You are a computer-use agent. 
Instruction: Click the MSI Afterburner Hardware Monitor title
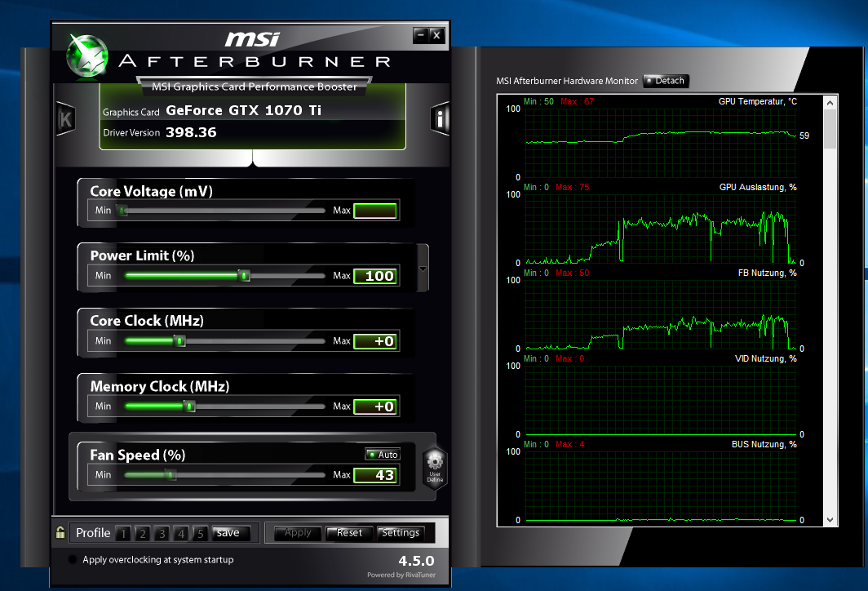[x=567, y=81]
